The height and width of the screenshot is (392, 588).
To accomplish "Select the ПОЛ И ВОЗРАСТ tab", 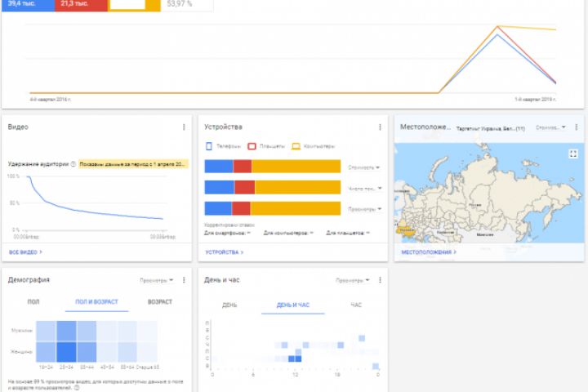I will pyautogui.click(x=96, y=301).
